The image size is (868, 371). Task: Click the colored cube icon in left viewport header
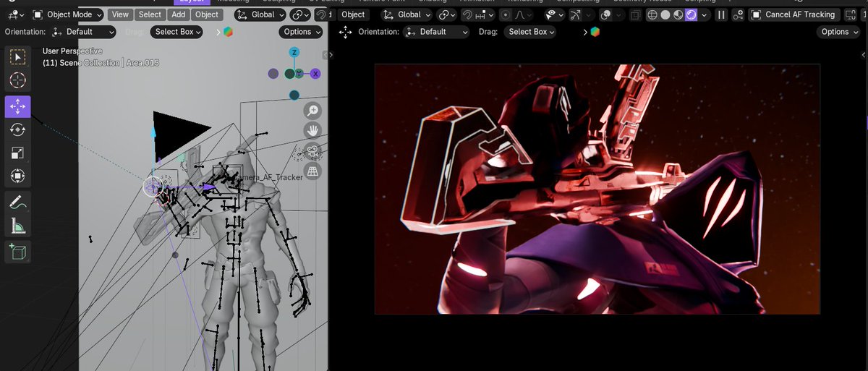click(228, 32)
